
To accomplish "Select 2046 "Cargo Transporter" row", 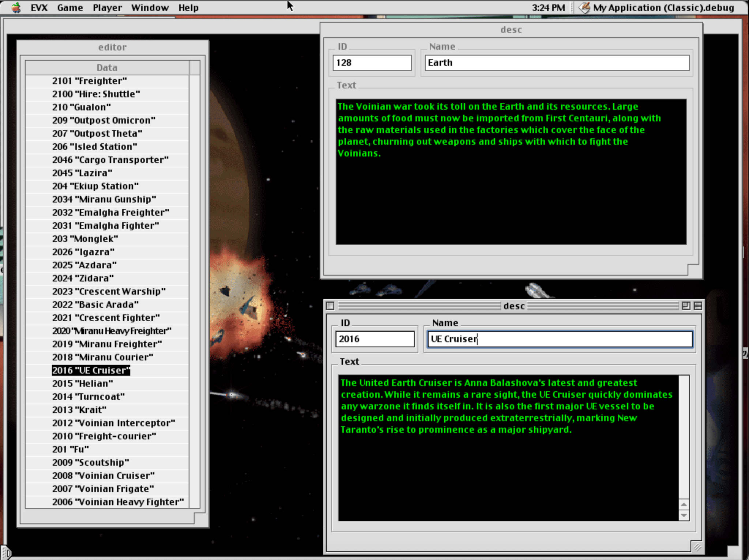I will click(107, 160).
